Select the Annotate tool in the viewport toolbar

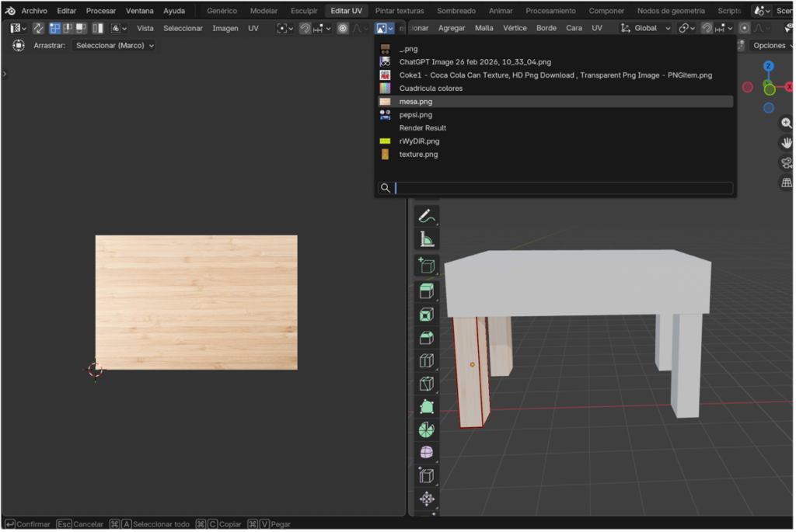coord(427,216)
